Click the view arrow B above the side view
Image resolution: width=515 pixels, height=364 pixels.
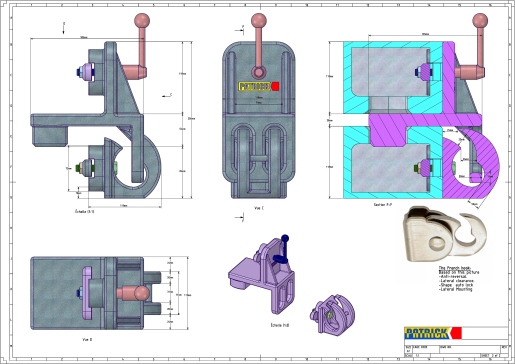(x=63, y=28)
